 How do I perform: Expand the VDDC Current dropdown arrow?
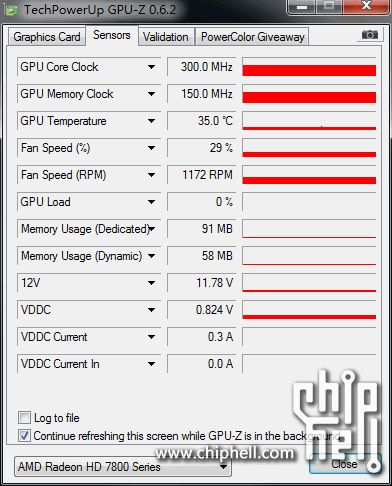coord(151,337)
